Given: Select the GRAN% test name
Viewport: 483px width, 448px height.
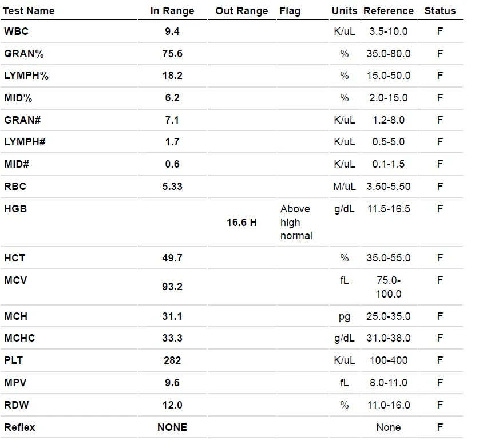Looking at the screenshot, I should pos(24,54).
